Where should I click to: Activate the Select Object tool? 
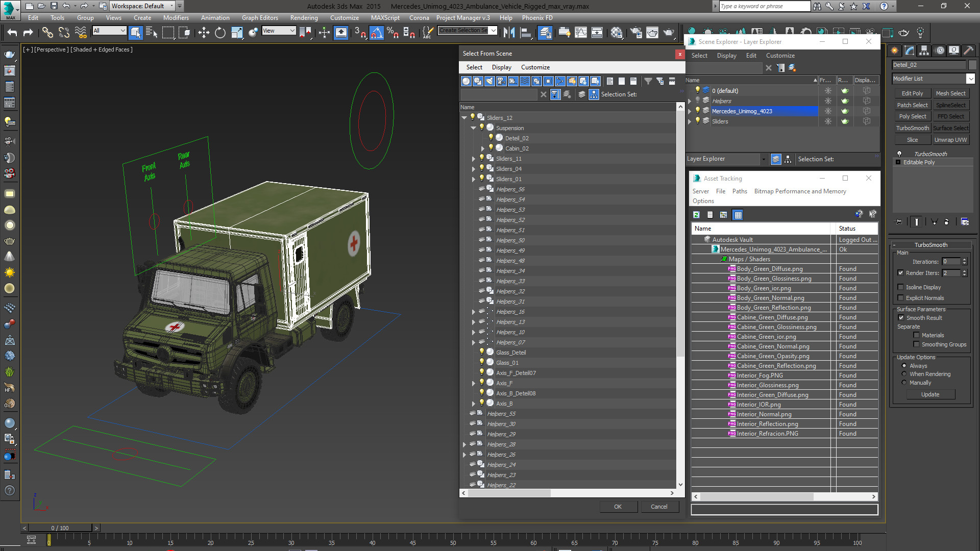click(136, 33)
